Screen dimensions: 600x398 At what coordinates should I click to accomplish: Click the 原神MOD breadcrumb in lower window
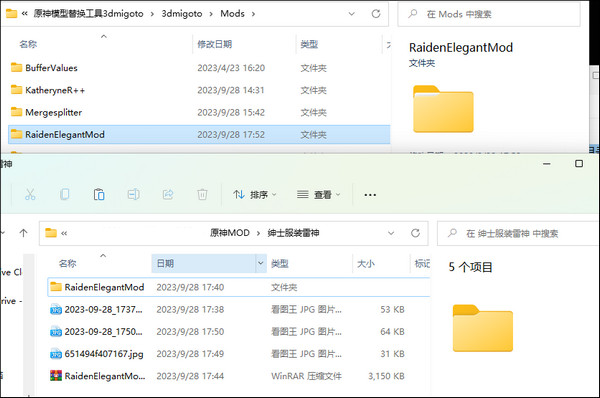(x=230, y=233)
